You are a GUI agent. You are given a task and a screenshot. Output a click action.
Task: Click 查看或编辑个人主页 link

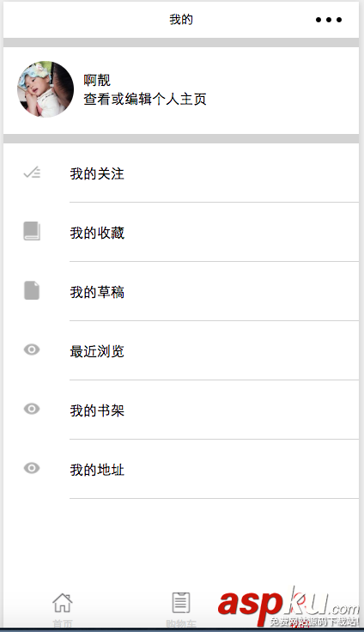[145, 99]
